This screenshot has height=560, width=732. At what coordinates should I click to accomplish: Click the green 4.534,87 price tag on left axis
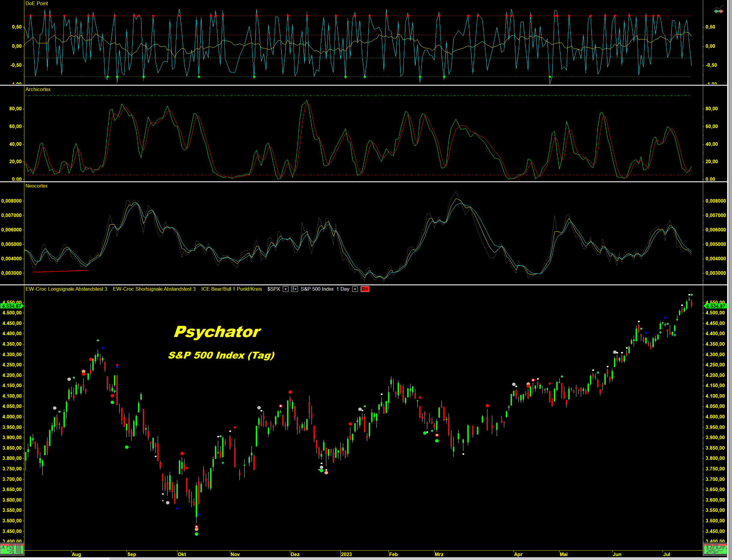coord(12,306)
